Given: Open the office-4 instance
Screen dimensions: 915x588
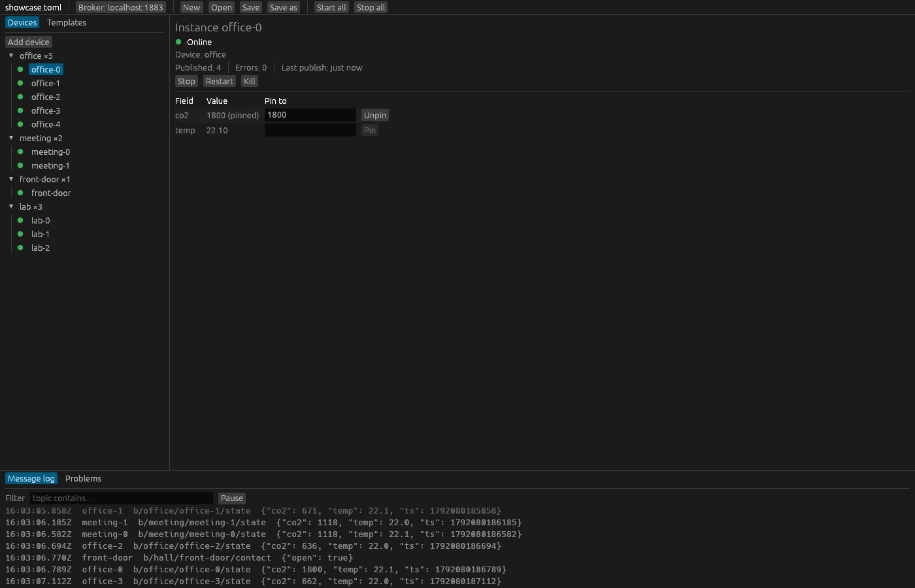Looking at the screenshot, I should [46, 124].
